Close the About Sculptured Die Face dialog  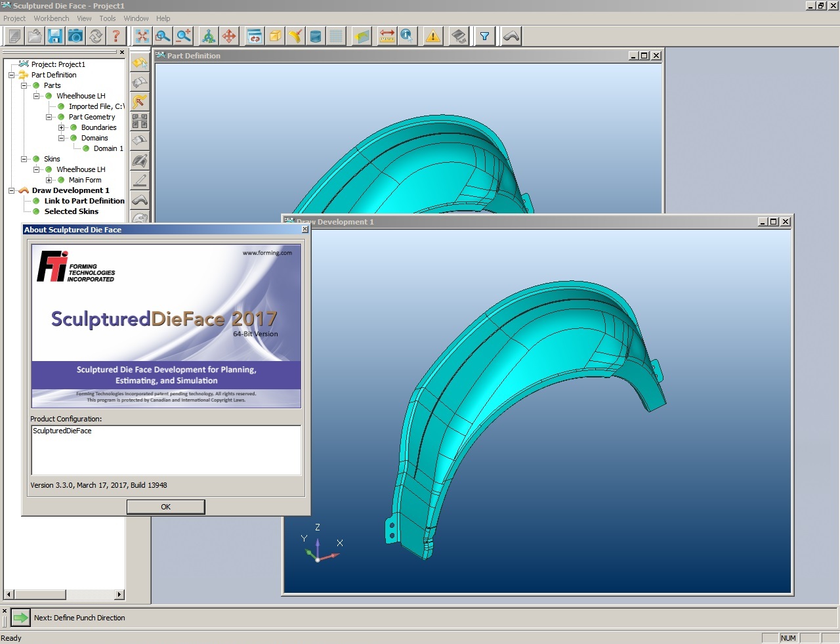304,229
